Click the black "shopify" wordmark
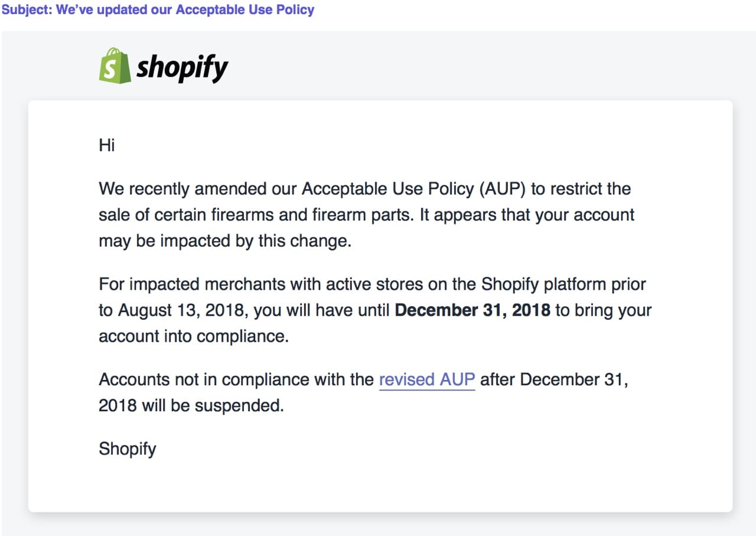The image size is (756, 536). [x=182, y=68]
